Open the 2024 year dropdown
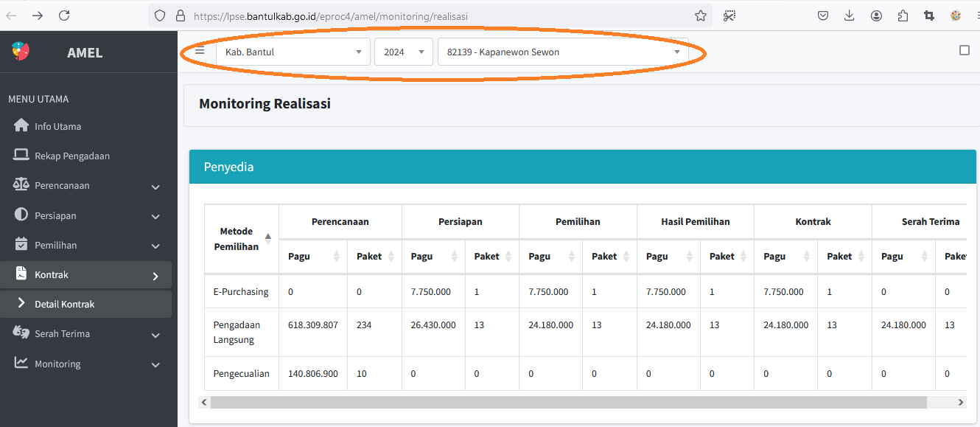 click(x=403, y=52)
